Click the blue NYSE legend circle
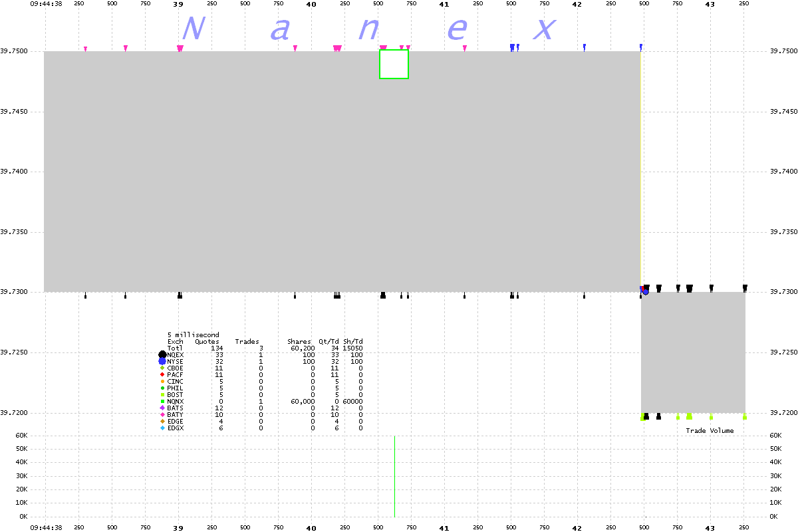This screenshot has height=532, width=798. pos(162,361)
